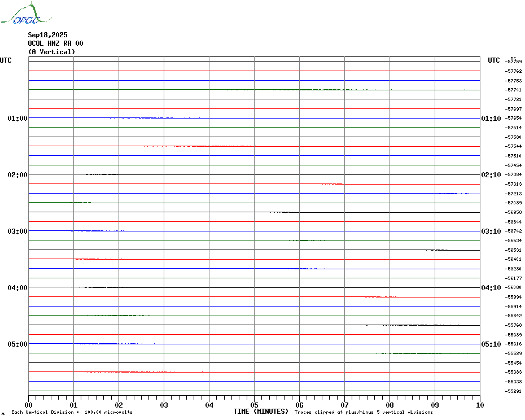Click the DC value -56742
525x420 pixels.
click(513, 231)
